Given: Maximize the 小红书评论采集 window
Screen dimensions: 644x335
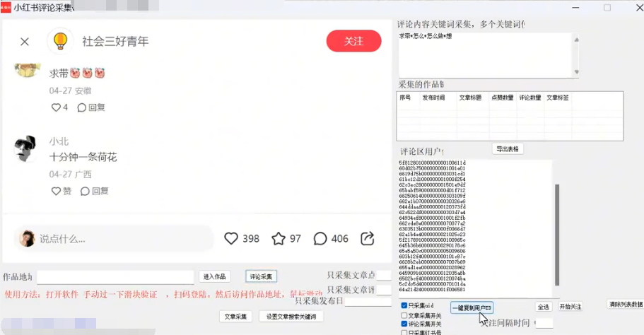Looking at the screenshot, I should [x=607, y=7].
